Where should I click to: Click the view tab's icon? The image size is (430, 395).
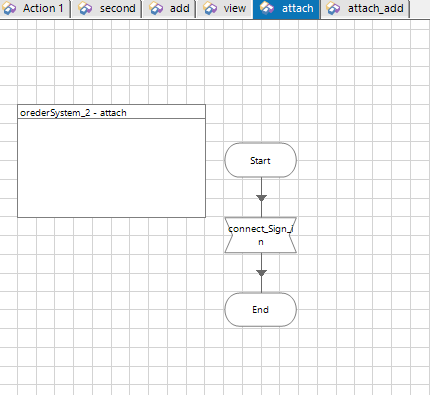click(x=210, y=9)
